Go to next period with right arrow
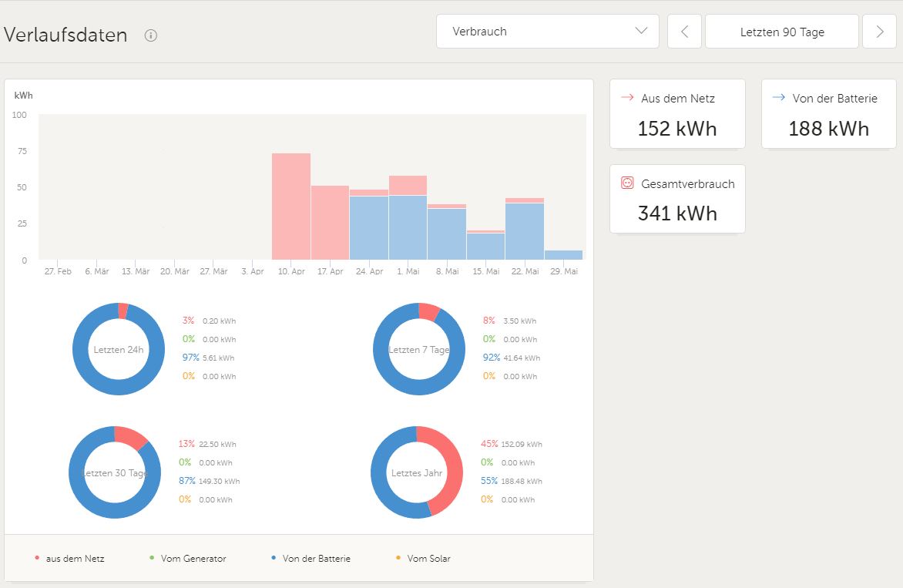Screen dimensions: 903x588 pos(879,32)
